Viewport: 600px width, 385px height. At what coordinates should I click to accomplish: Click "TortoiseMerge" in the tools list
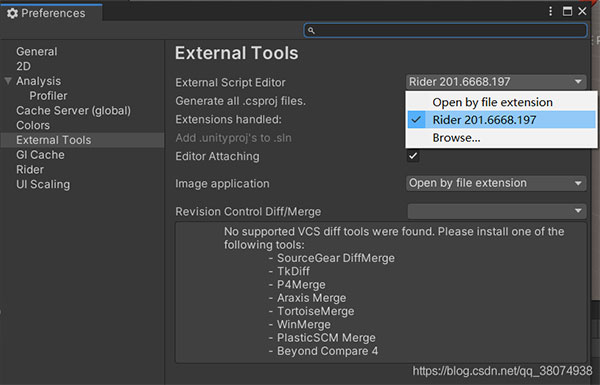coord(316,311)
